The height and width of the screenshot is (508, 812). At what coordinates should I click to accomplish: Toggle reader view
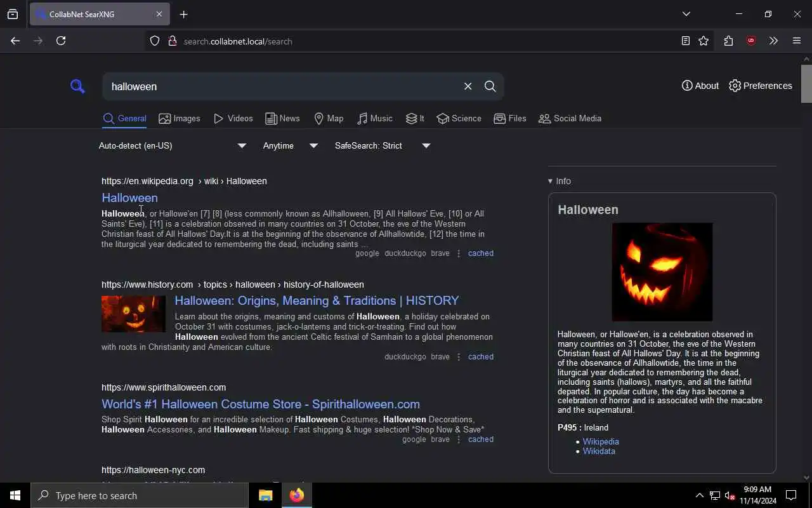point(686,41)
